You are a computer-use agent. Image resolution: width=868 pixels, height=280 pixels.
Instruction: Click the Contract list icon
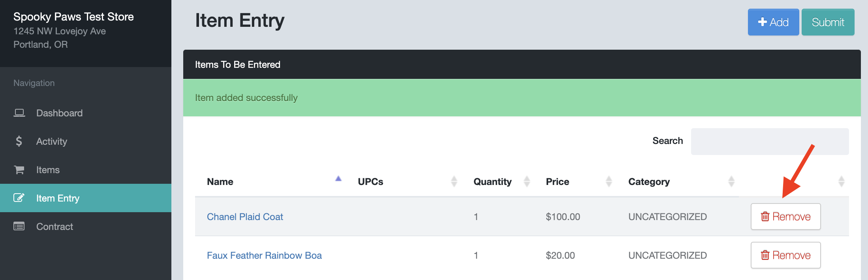point(19,226)
